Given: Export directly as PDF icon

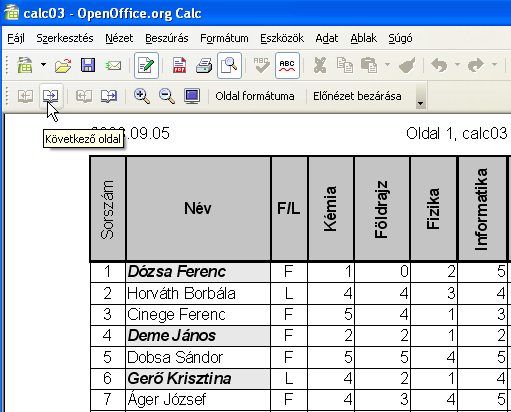Looking at the screenshot, I should tap(179, 65).
